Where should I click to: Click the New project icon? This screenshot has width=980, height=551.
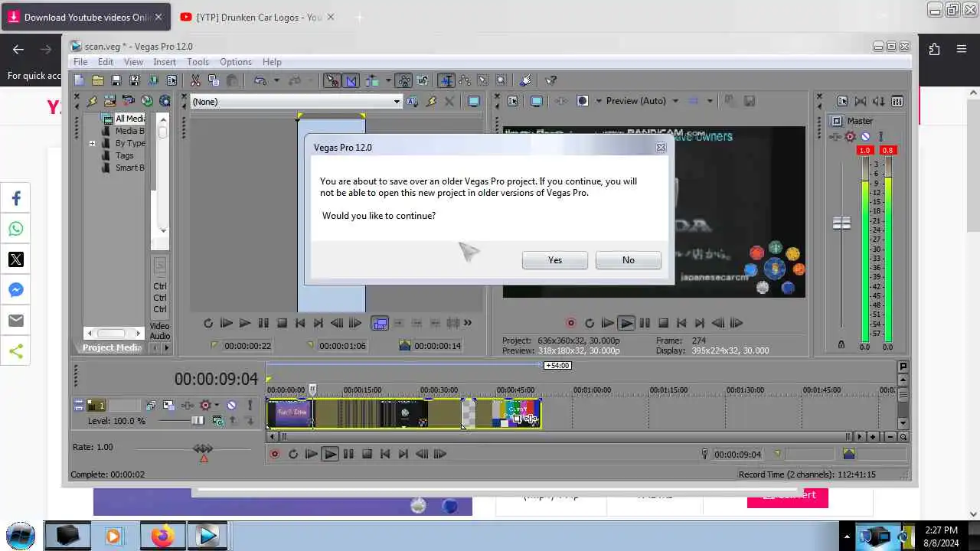pyautogui.click(x=79, y=80)
